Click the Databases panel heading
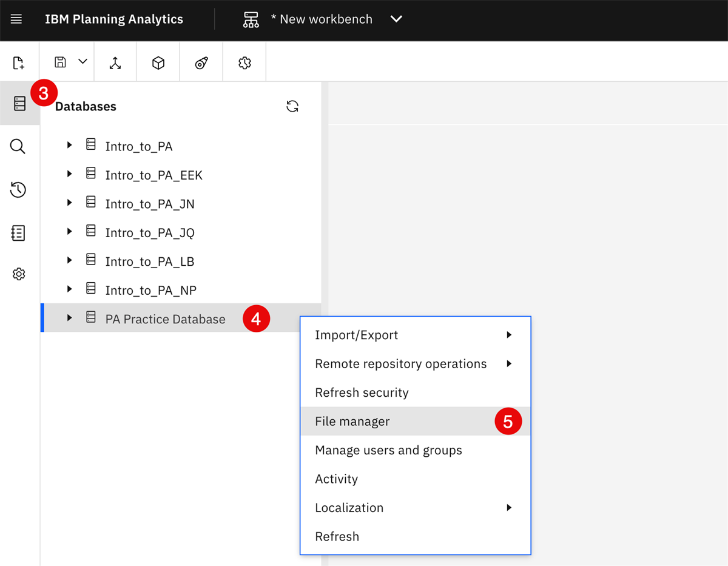This screenshot has height=566, width=728. point(86,106)
